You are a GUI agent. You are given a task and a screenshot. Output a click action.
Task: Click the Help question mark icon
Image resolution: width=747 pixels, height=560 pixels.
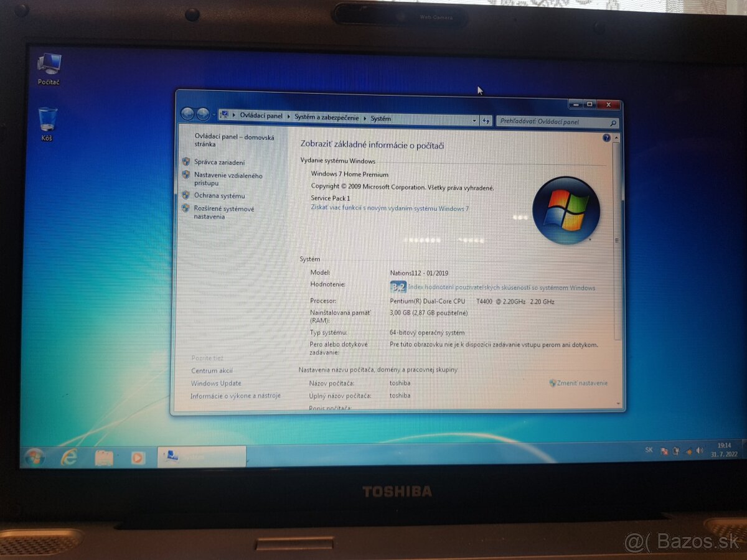coord(606,138)
